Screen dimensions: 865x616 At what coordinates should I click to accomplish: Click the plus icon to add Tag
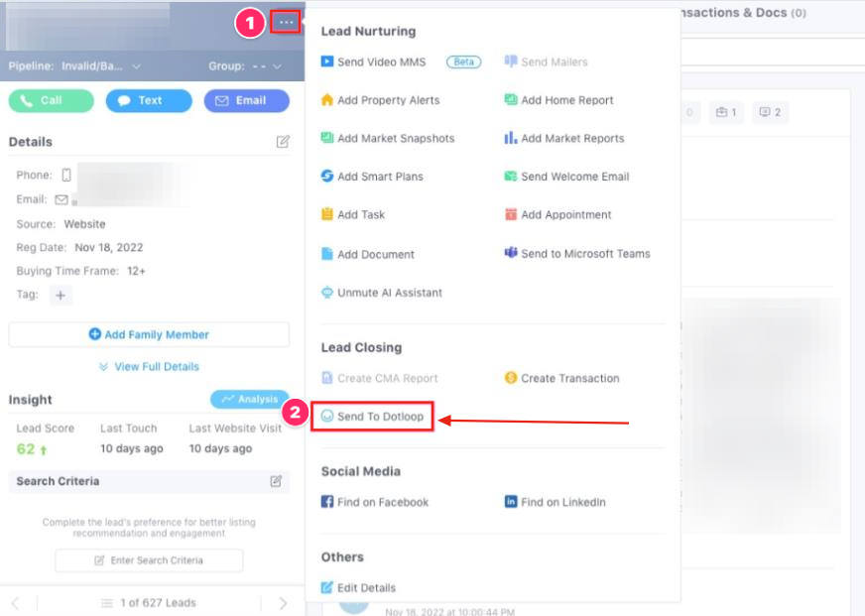tap(61, 295)
